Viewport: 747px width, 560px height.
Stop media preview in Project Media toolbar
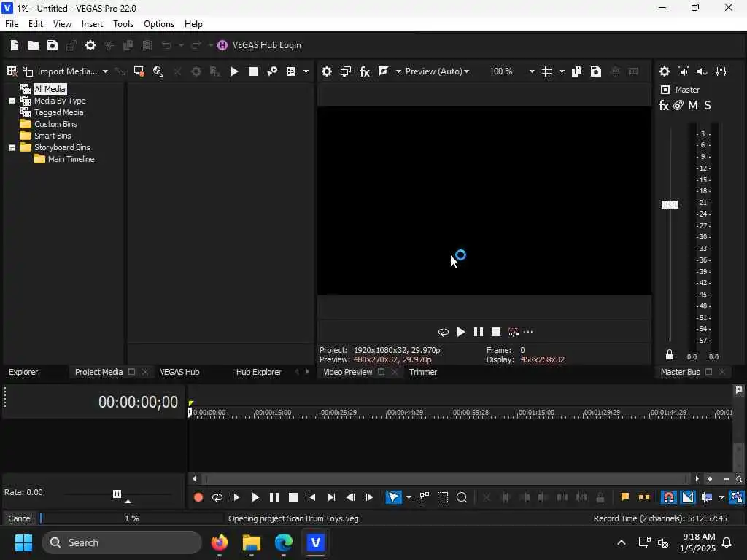(x=253, y=71)
